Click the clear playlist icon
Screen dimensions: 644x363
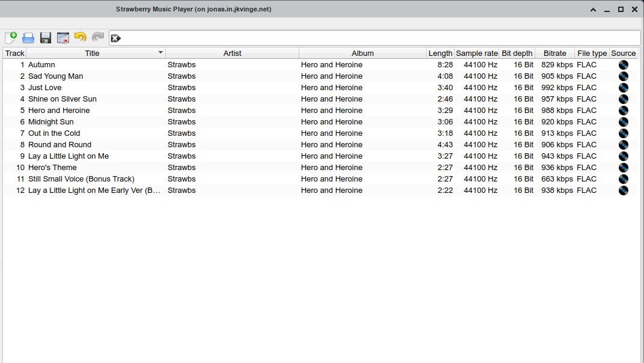[x=63, y=38]
